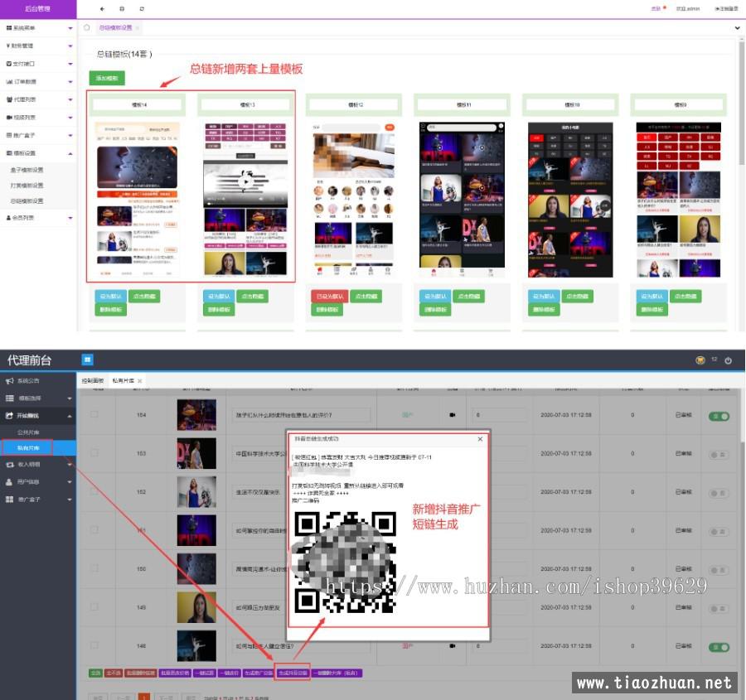Toggle the switch in row 154

click(x=719, y=416)
